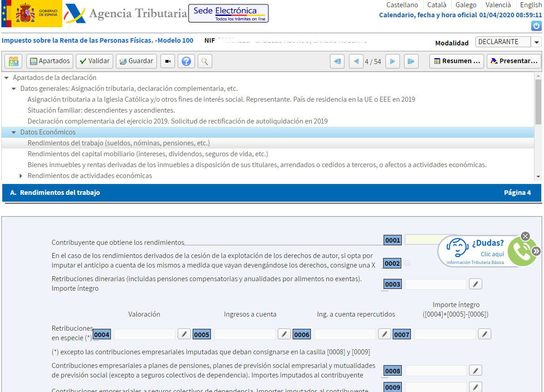Switch language to English
The width and height of the screenshot is (544, 392).
coord(530,5)
